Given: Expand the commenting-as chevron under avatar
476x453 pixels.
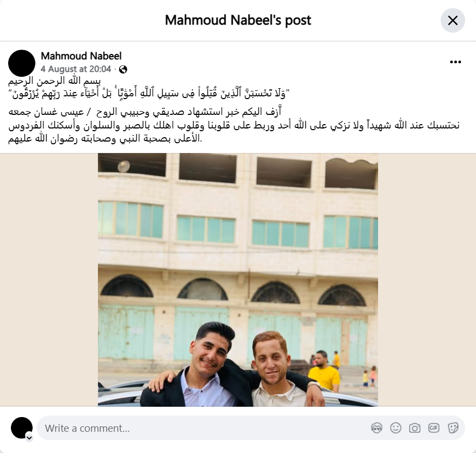Looking at the screenshot, I should [29, 438].
